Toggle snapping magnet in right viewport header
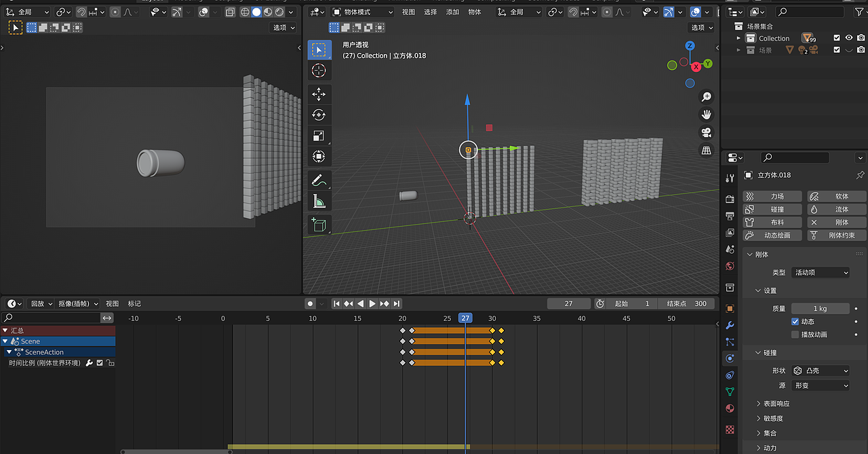Viewport: 868px width, 454px height. pyautogui.click(x=574, y=12)
